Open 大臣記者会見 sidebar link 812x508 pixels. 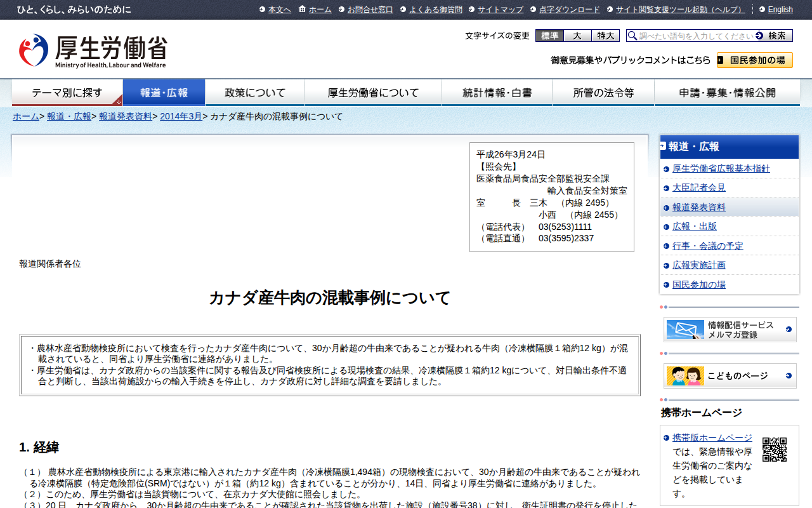coord(699,187)
